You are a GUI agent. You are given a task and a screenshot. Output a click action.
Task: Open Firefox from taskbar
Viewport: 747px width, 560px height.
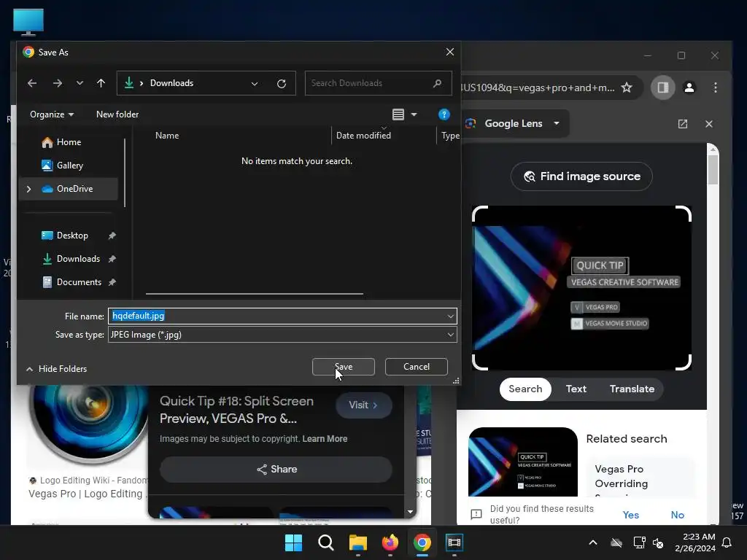click(x=390, y=542)
